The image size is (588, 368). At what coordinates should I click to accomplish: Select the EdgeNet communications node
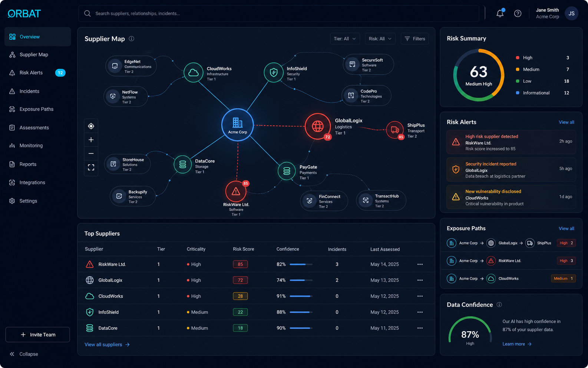pos(131,66)
